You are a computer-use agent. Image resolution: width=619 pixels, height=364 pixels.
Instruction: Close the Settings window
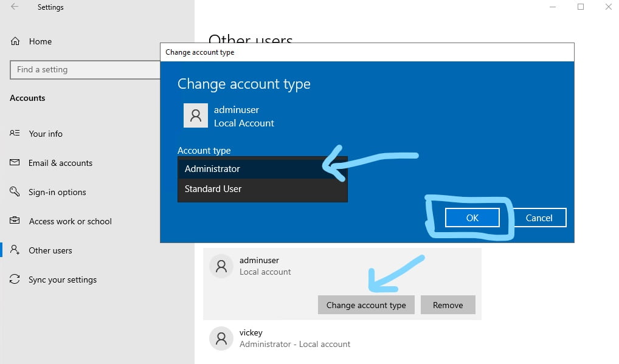(x=609, y=7)
